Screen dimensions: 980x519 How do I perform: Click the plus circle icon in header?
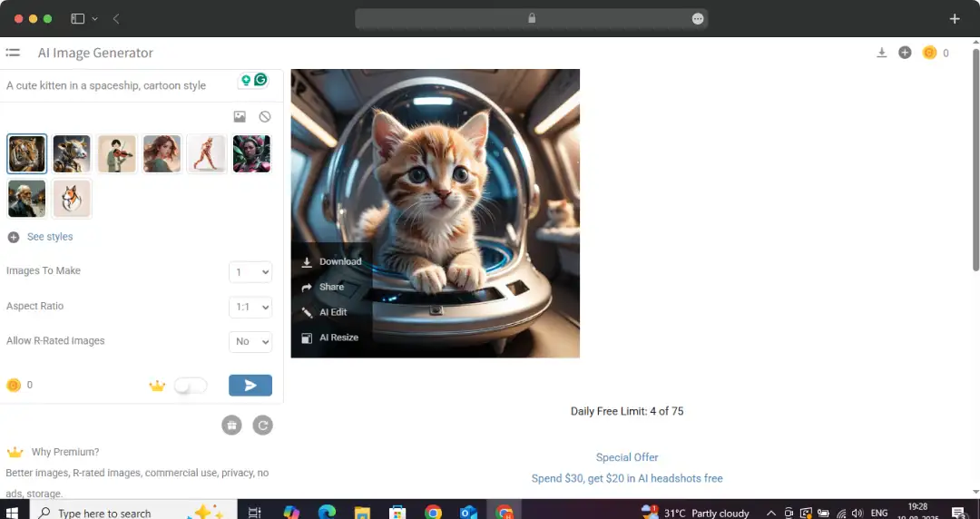[905, 54]
